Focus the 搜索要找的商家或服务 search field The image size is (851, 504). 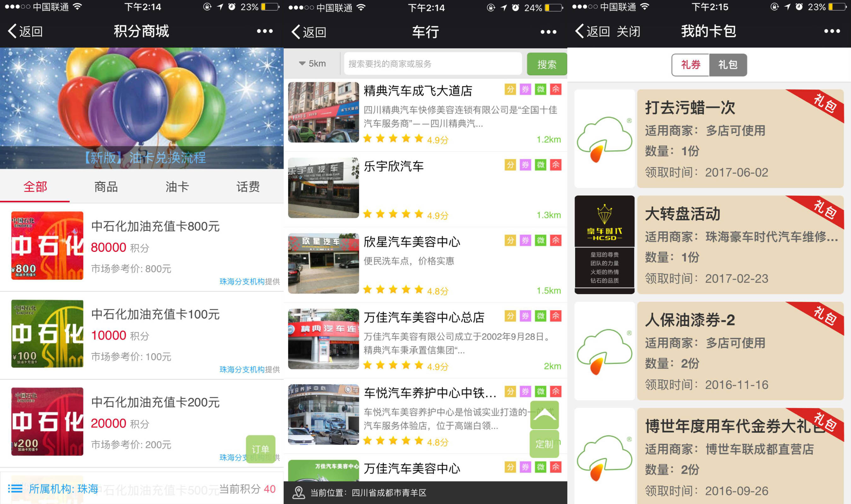[433, 64]
